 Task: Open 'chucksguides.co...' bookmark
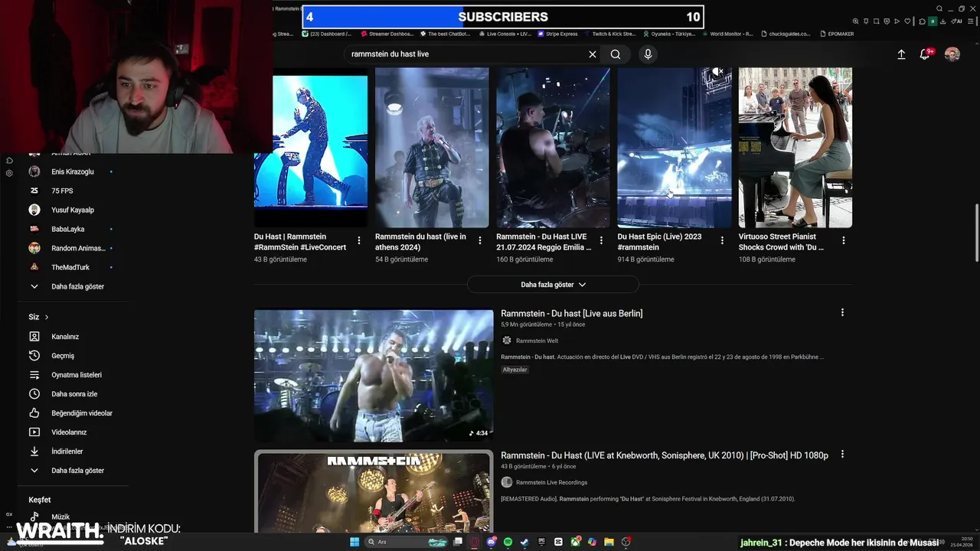point(786,34)
